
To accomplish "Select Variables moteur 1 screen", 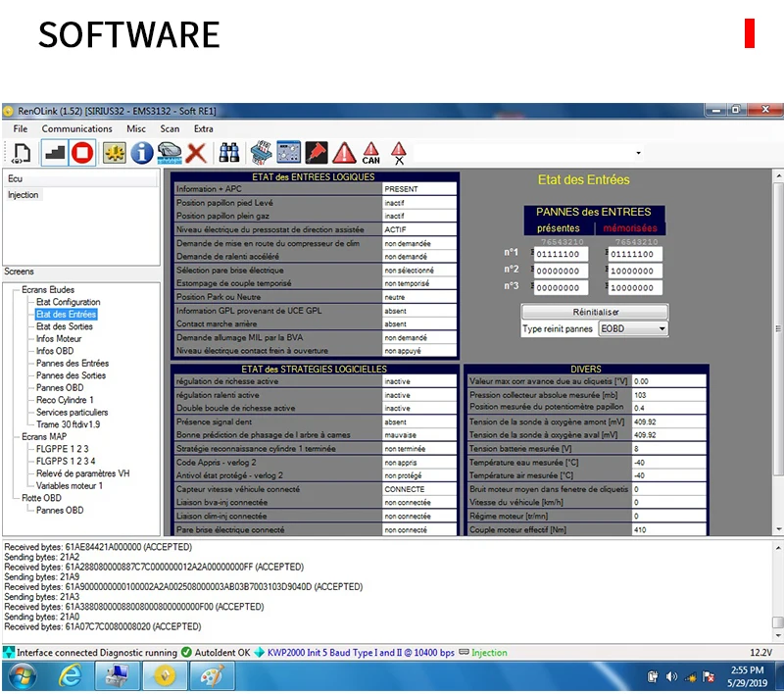I will (69, 486).
